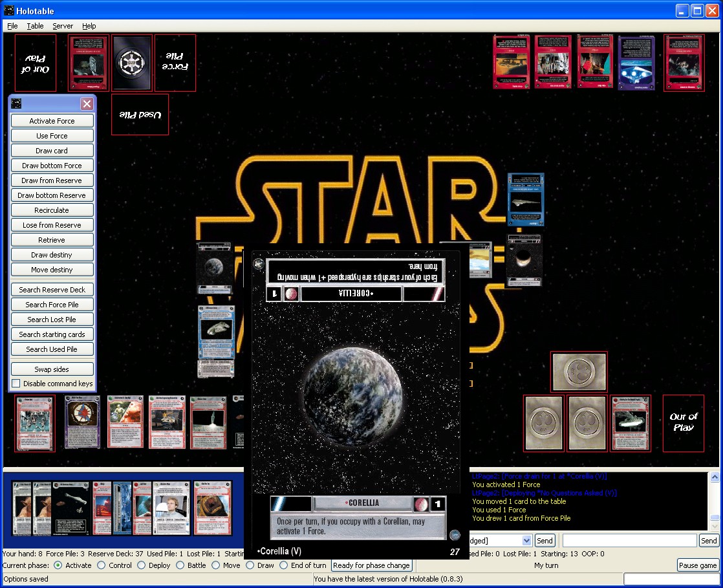Open the Help menu

89,26
